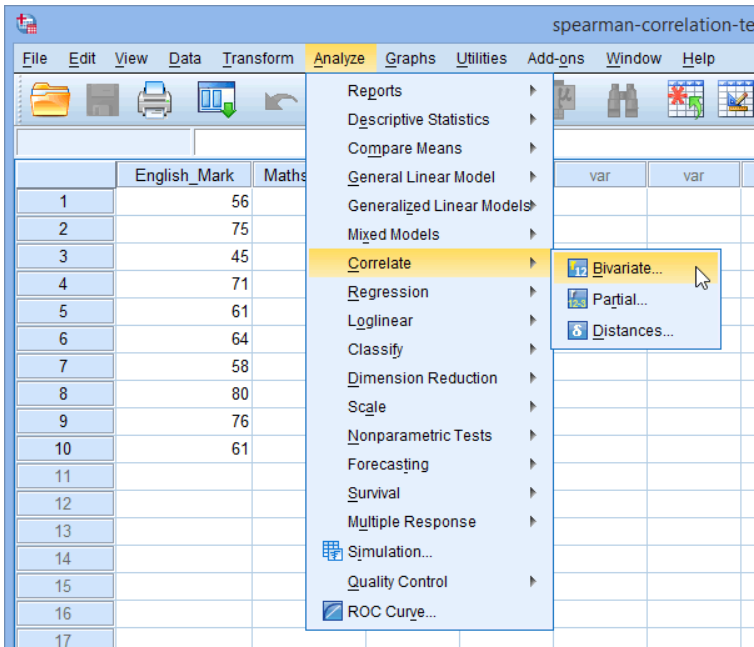This screenshot has height=647, width=754.
Task: Choose Distances... from Correlate submenu
Action: [636, 330]
